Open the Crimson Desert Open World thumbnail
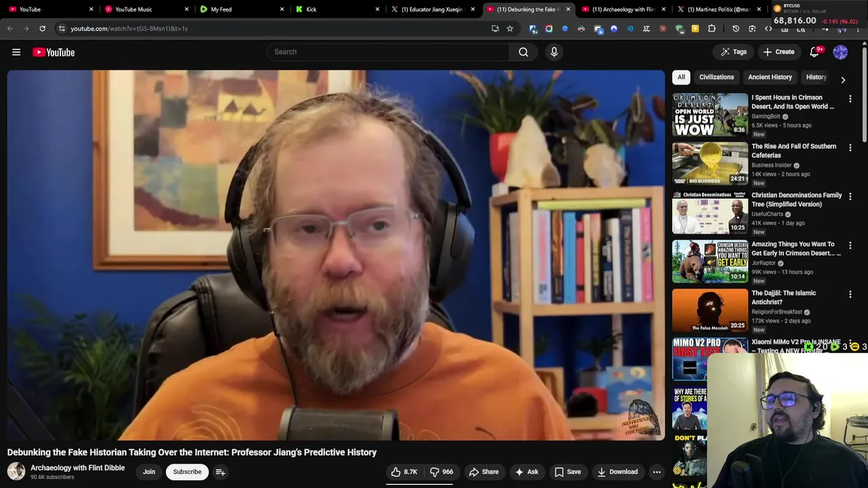The width and height of the screenshot is (868, 488). coord(710,115)
